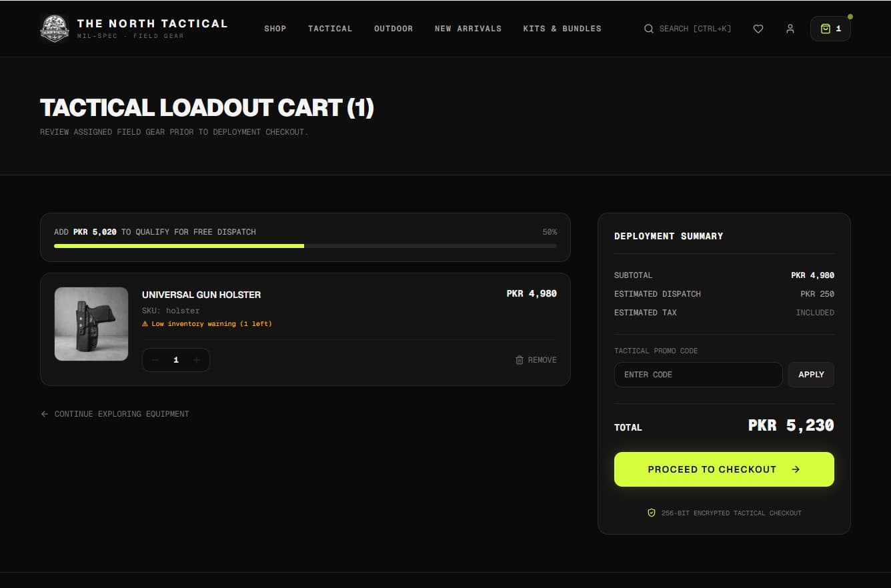
Task: Click the 256-bit encrypted checkout shield icon
Action: coord(652,513)
